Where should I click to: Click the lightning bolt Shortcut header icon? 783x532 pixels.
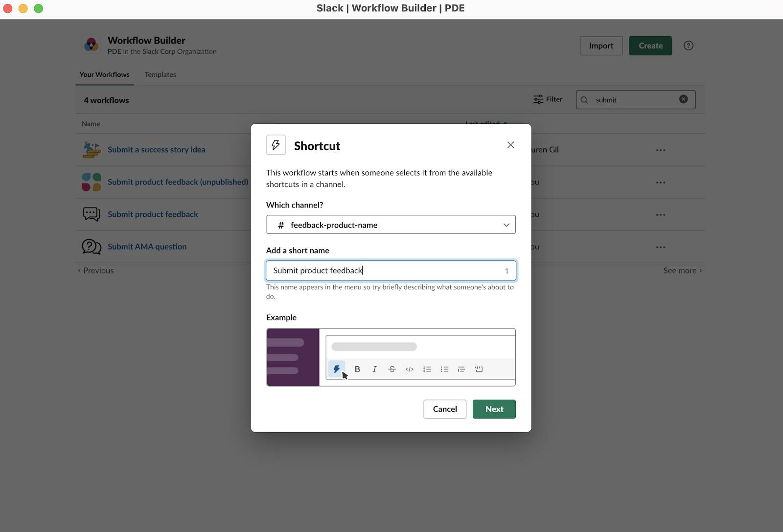pos(276,145)
